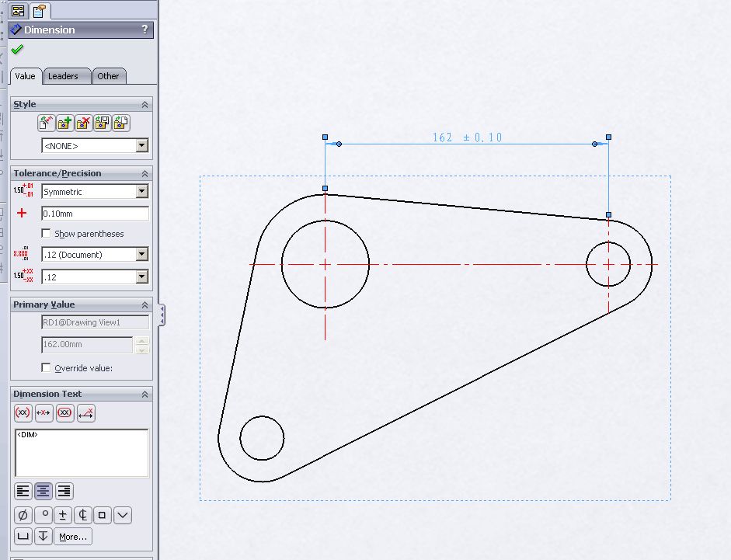Apply default attributes to selected dimension

point(46,123)
